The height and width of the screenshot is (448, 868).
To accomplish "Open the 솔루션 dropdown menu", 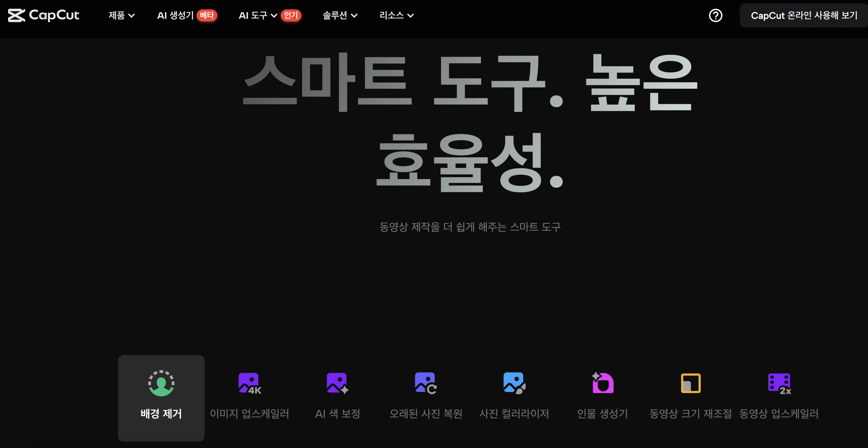I will click(x=340, y=15).
